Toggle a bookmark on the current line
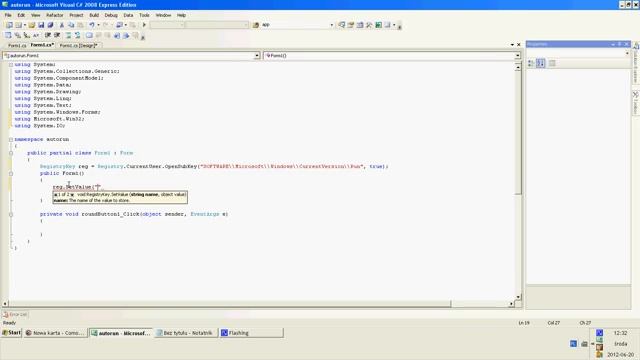Image resolution: width=640 pixels, height=360 pixels. [89, 36]
